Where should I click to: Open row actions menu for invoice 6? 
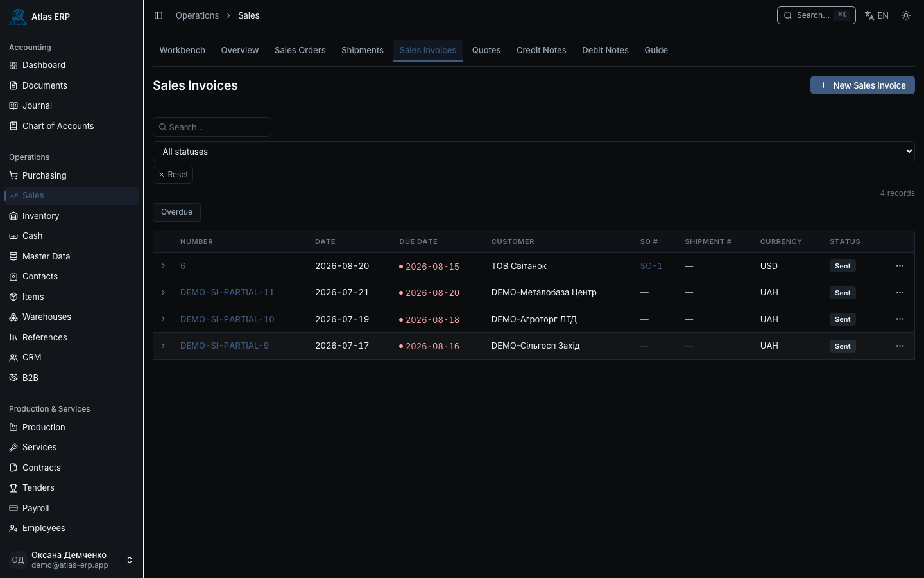900,266
